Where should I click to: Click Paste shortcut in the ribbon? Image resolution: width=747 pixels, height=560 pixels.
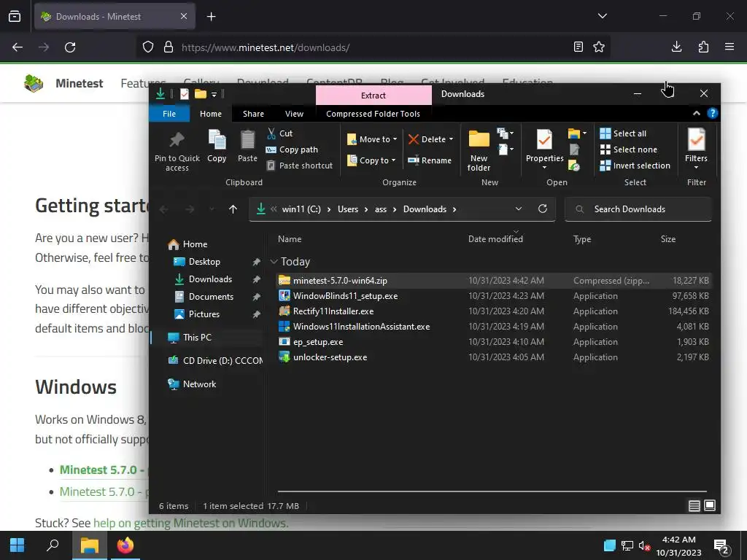[299, 166]
